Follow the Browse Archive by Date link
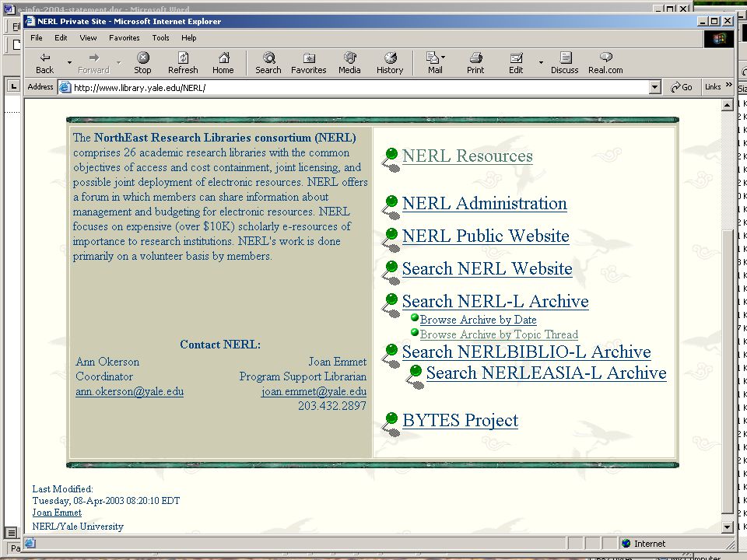Image resolution: width=747 pixels, height=560 pixels. pyautogui.click(x=479, y=320)
